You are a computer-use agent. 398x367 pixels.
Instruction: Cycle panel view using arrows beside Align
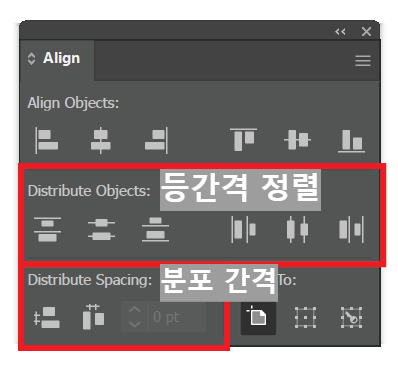click(31, 59)
